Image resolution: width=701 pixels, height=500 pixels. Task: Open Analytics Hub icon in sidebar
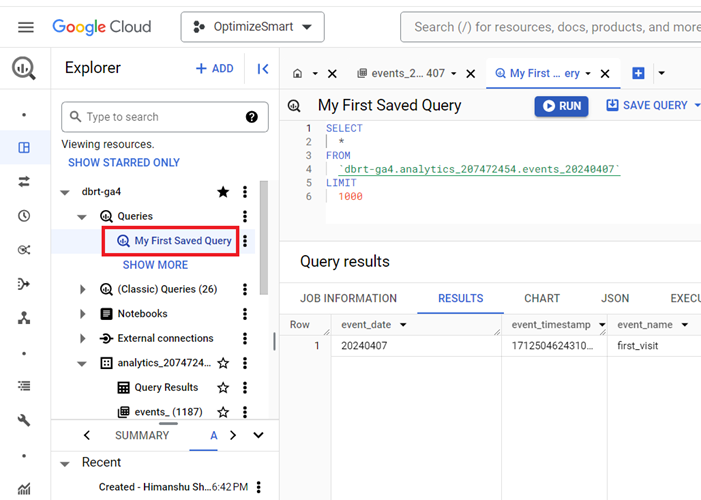click(24, 250)
